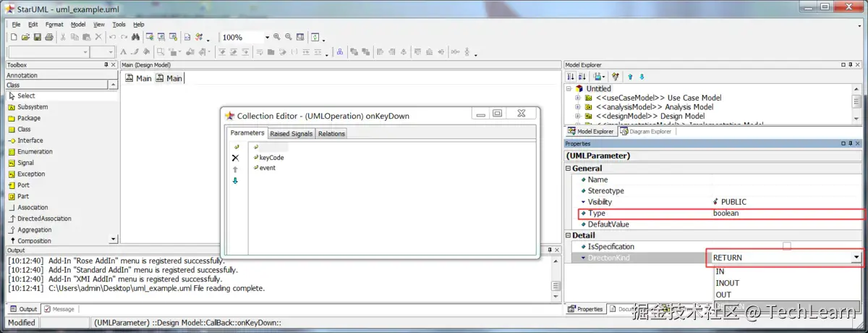
Task: Select the event parameter
Action: pos(267,168)
